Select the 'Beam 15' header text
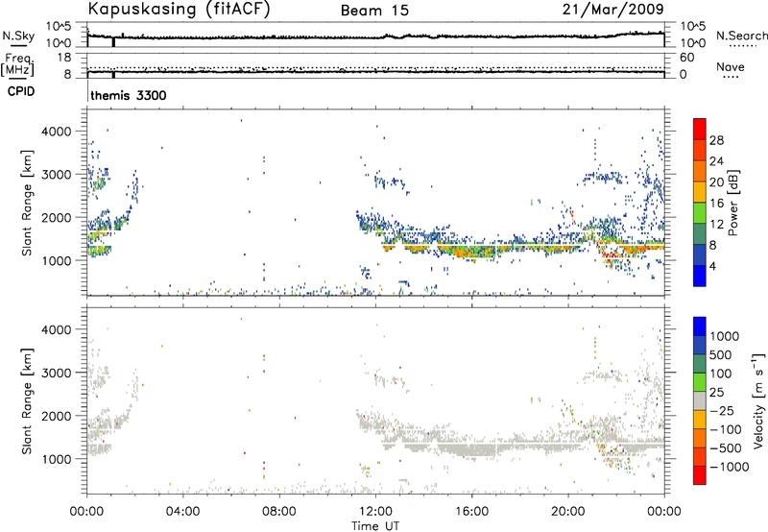The image size is (768, 532). (374, 11)
